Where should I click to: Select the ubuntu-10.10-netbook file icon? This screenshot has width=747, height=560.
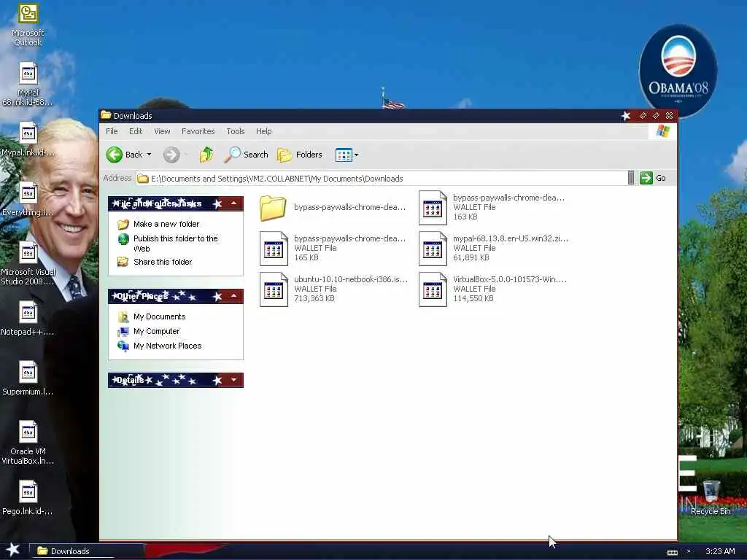tap(274, 289)
